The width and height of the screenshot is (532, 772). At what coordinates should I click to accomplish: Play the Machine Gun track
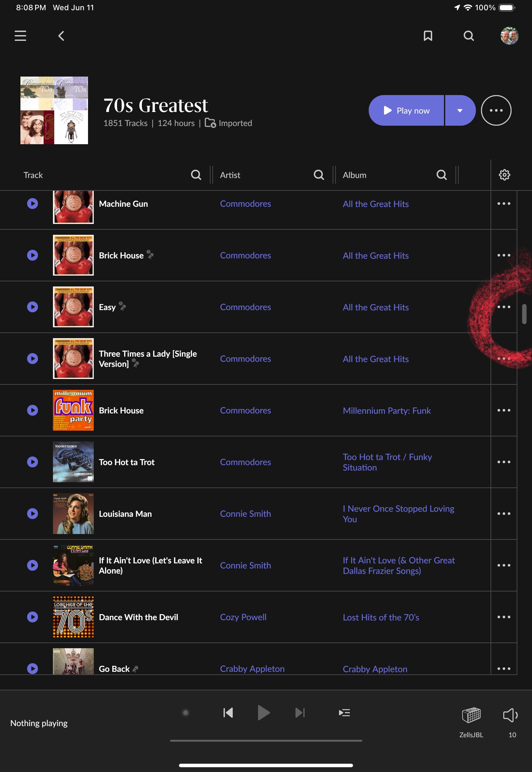click(32, 203)
